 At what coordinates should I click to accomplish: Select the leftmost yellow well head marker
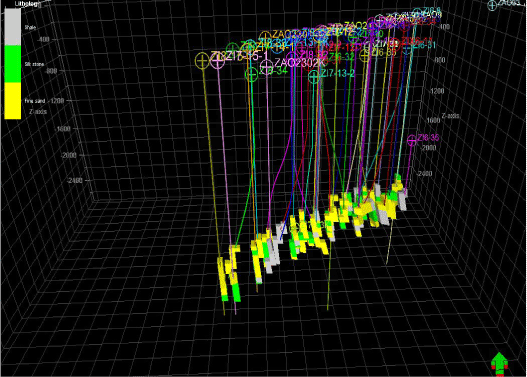[202, 61]
